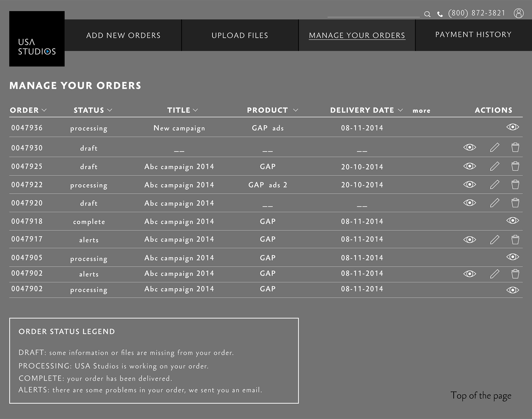Delete order 0047920 with trash icon

coord(515,203)
